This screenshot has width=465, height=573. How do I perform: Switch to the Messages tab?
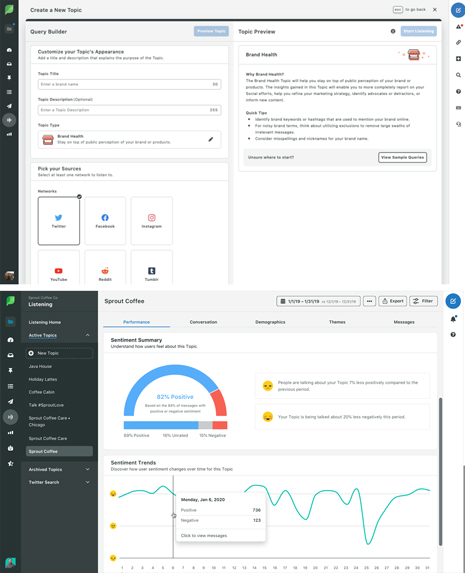tap(404, 322)
